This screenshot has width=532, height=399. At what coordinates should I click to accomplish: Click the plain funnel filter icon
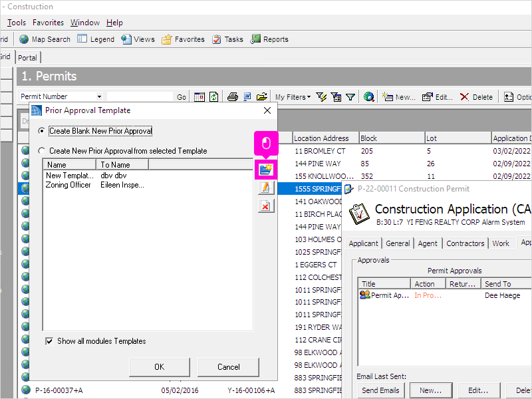pyautogui.click(x=350, y=97)
